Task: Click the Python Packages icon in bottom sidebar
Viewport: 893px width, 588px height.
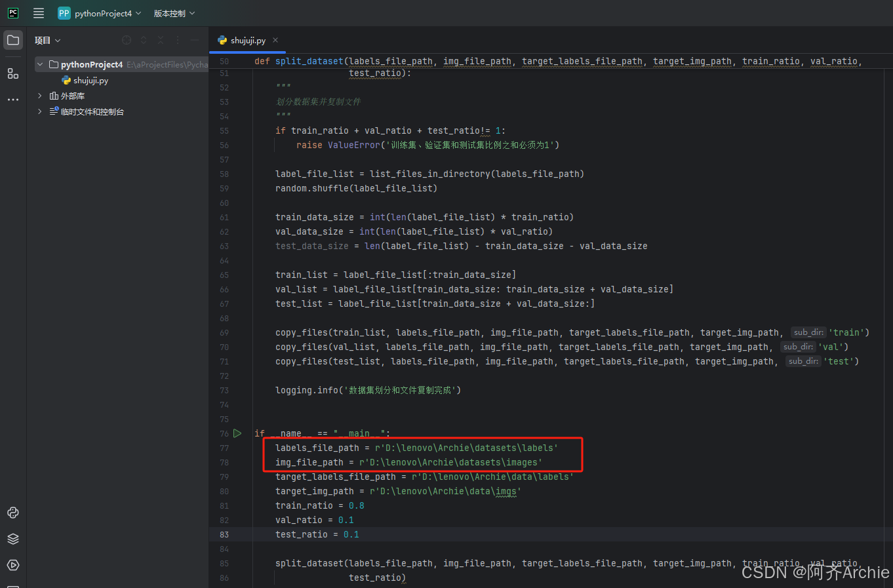Action: point(13,539)
